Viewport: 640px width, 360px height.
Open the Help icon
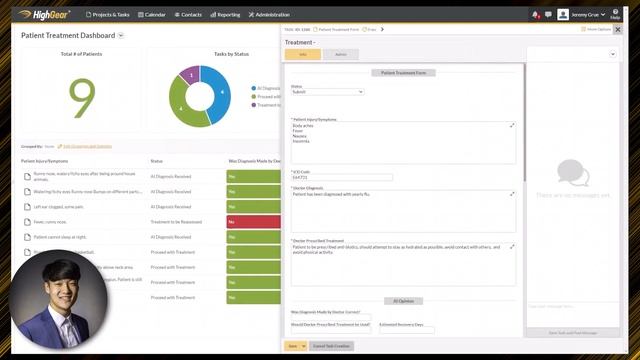[x=615, y=14]
